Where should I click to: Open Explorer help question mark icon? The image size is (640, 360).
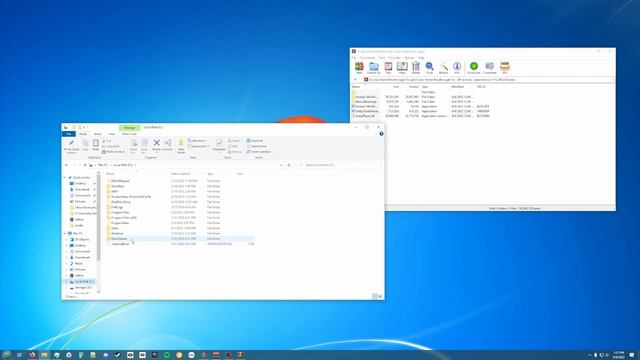tap(381, 134)
